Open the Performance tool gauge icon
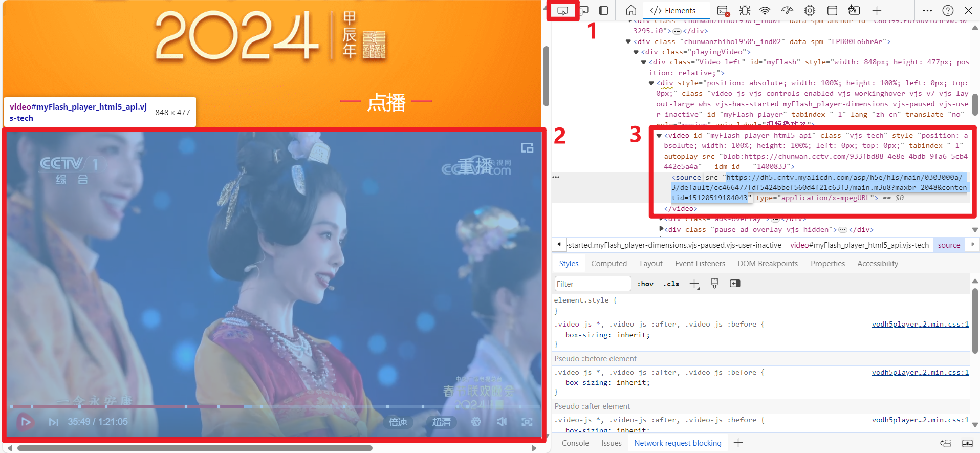 (787, 11)
